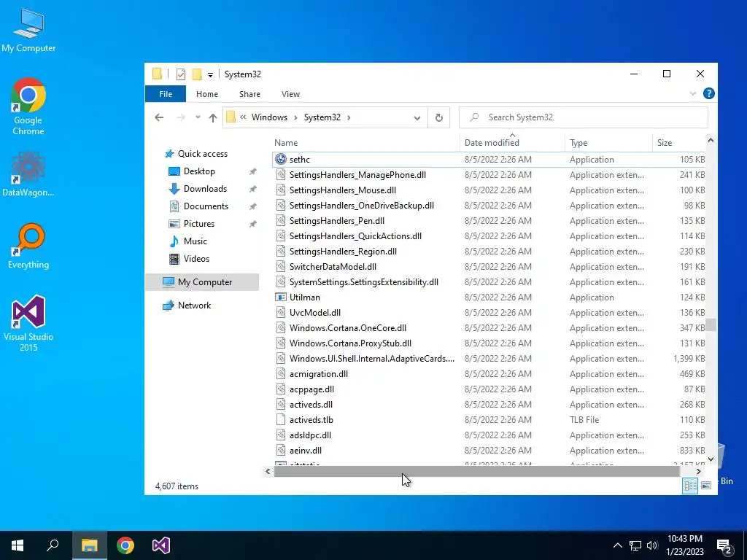Image resolution: width=747 pixels, height=560 pixels.
Task: Open the File menu
Action: point(166,94)
